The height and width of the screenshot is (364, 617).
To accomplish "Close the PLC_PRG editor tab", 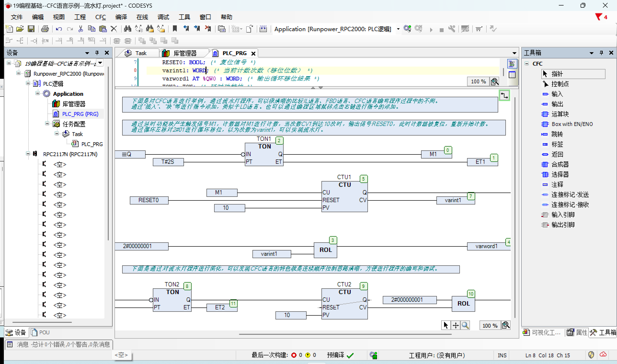I will [x=253, y=53].
